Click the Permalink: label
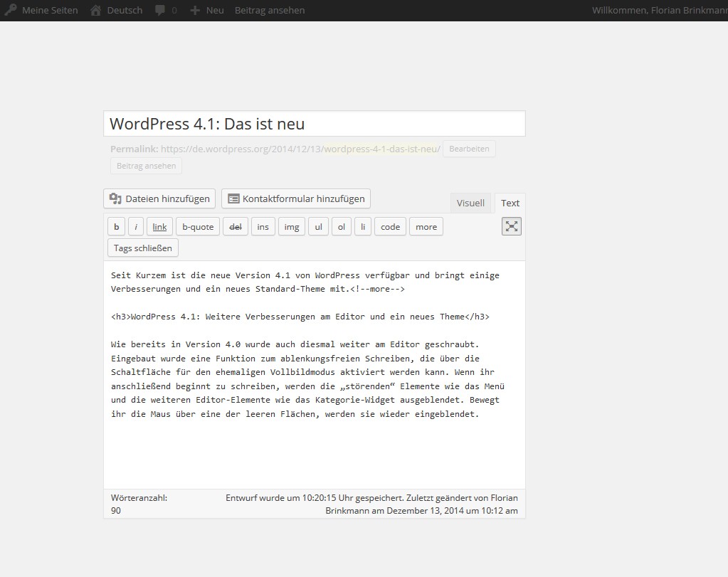This screenshot has width=728, height=577. [x=134, y=149]
